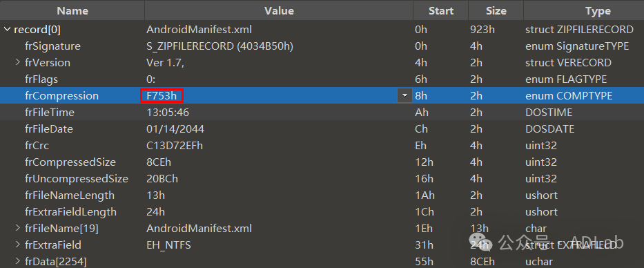Viewport: 644px width, 268px height.
Task: Click the Type column header
Action: click(x=584, y=10)
